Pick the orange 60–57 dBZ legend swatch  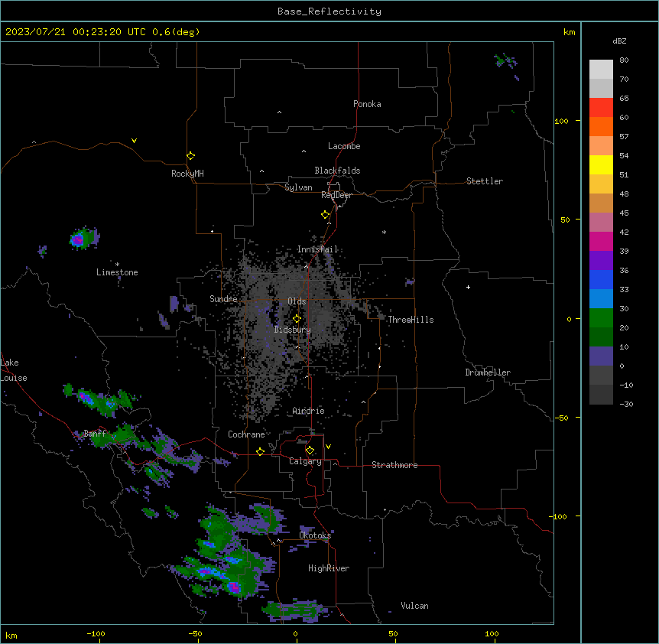(601, 126)
